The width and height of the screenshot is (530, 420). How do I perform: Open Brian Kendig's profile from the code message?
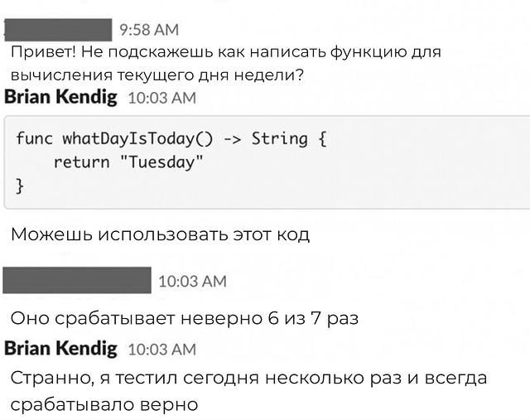(61, 97)
